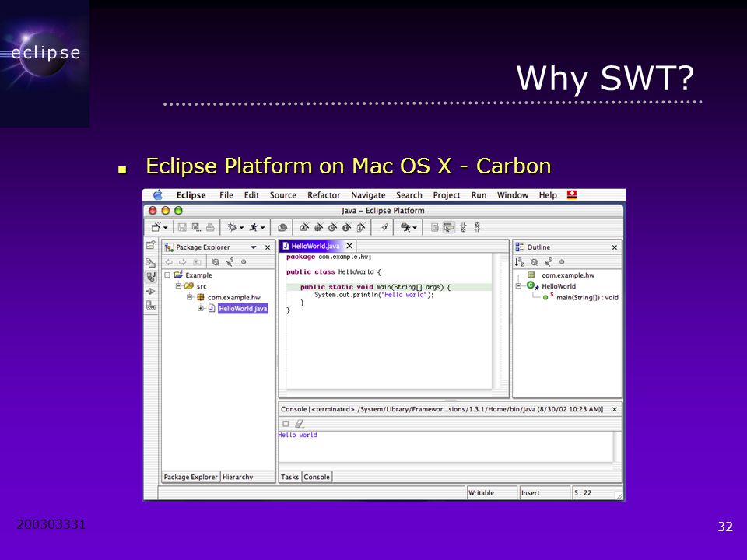This screenshot has width=747, height=560.
Task: Open the Refactor menu
Action: click(324, 195)
